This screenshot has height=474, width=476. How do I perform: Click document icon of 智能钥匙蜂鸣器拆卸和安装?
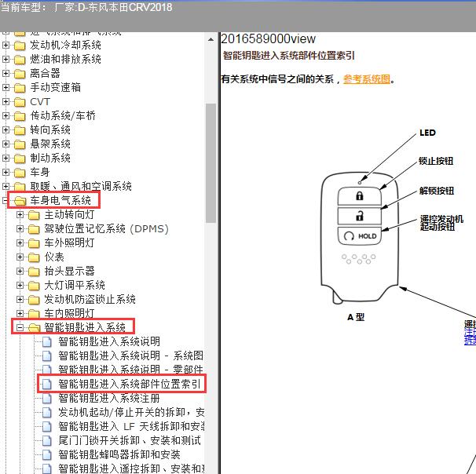pyautogui.click(x=47, y=454)
